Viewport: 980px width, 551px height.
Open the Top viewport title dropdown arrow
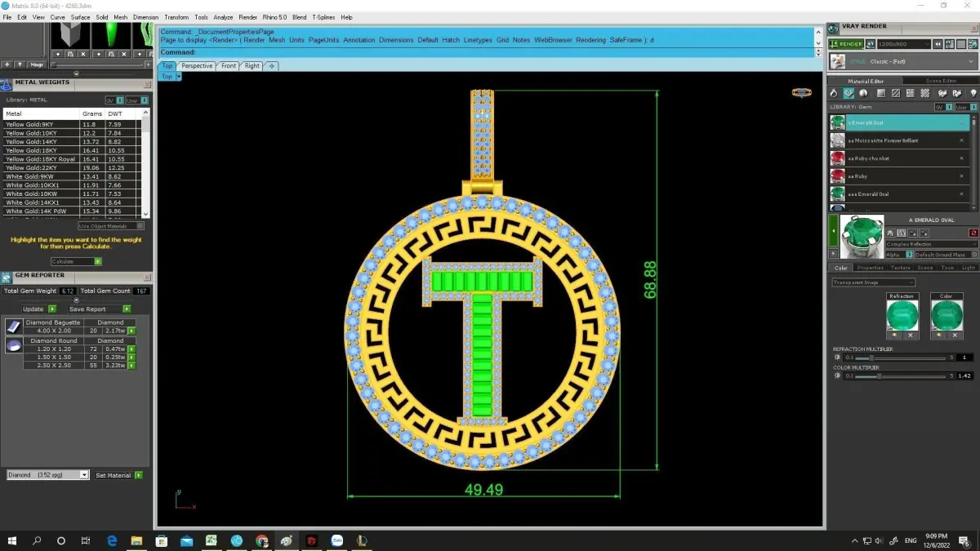click(x=178, y=76)
